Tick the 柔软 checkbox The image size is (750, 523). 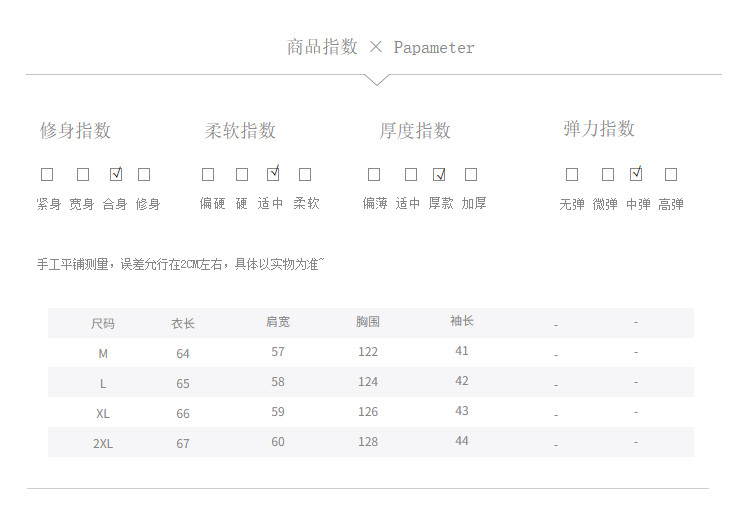click(305, 174)
